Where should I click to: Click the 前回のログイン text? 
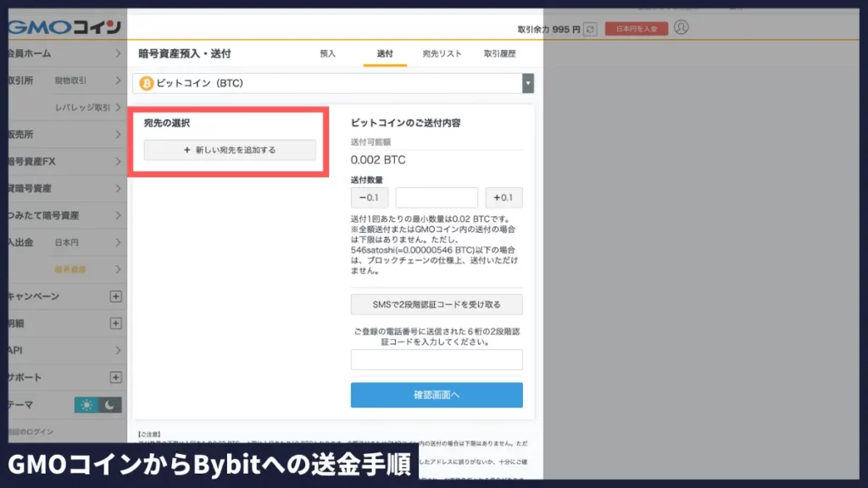[x=31, y=431]
